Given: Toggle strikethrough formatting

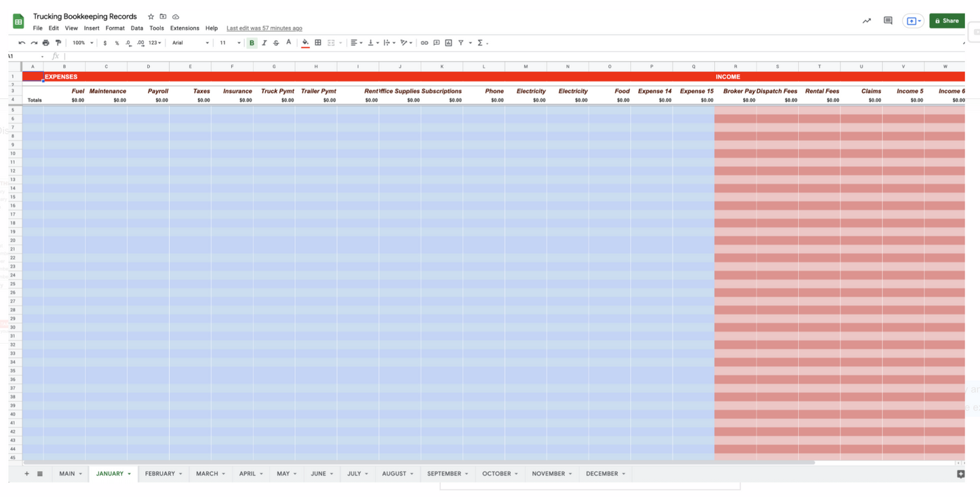Looking at the screenshot, I should (x=275, y=43).
